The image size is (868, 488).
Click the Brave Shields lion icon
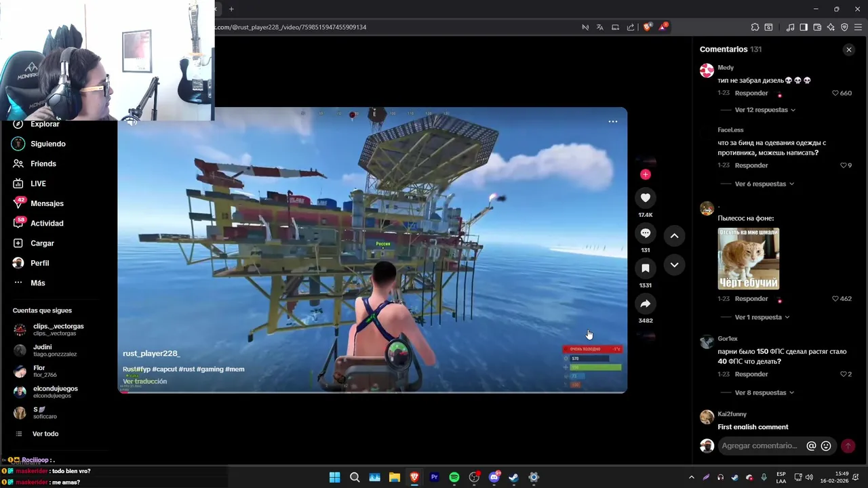[x=647, y=27]
